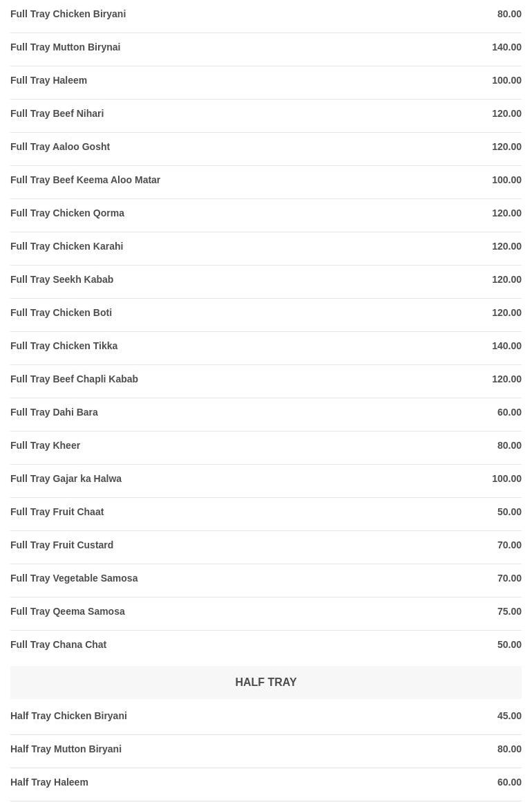Click the 80.00 price of Half Tray Mutton Biryani

coord(509,749)
